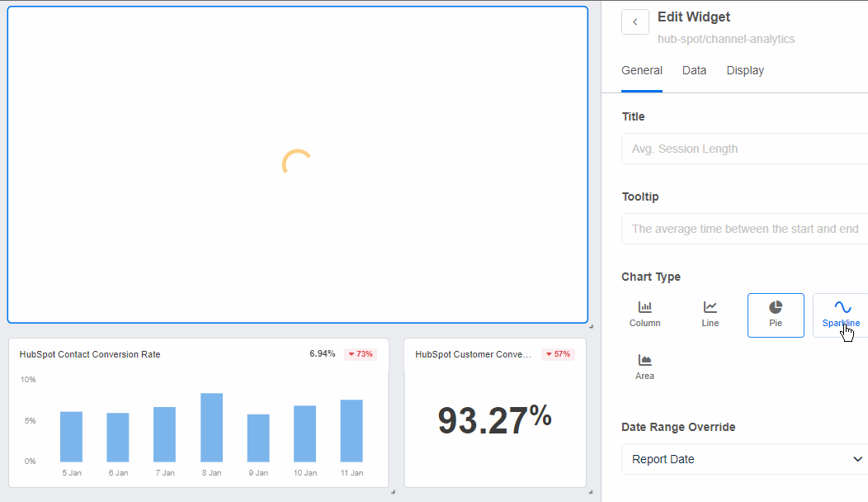Select the HubSpot Contact Conversion Rate title
The image size is (868, 502).
point(90,354)
